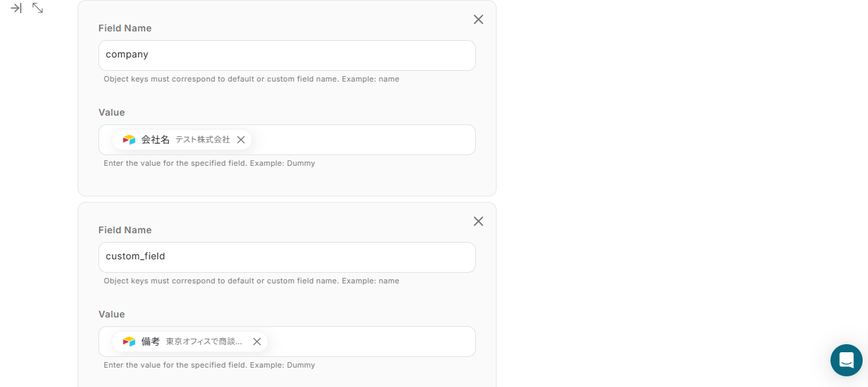The image size is (868, 387).
Task: Click inside the Value box holding 会社名
Action: 361,140
